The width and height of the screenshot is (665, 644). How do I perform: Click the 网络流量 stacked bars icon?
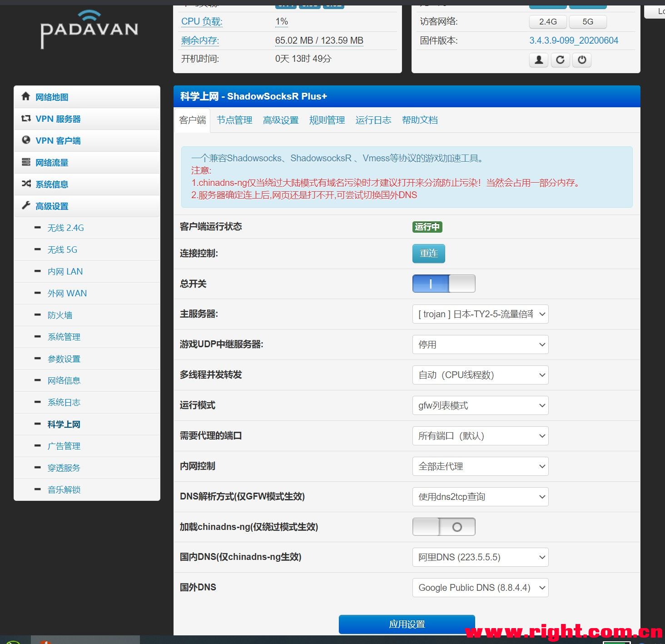(x=26, y=162)
